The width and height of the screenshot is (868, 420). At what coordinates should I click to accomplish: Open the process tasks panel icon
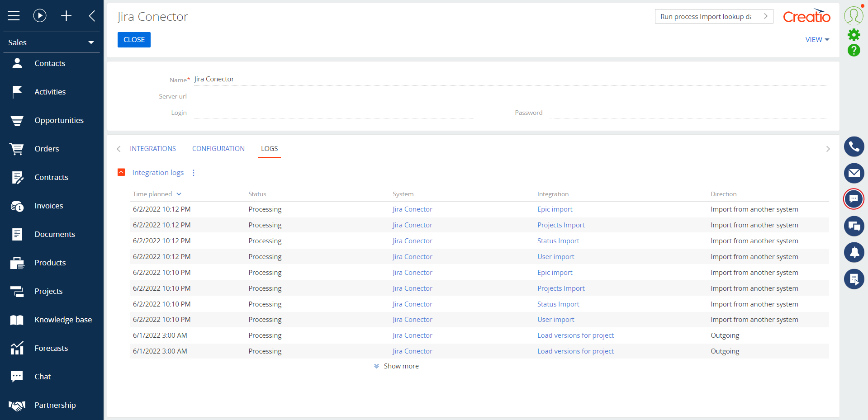(854, 279)
